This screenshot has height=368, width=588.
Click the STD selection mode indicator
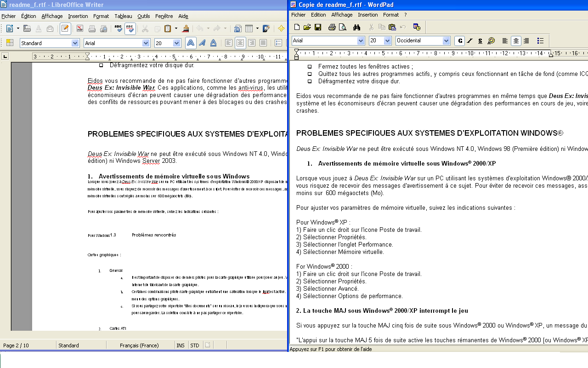tap(195, 345)
